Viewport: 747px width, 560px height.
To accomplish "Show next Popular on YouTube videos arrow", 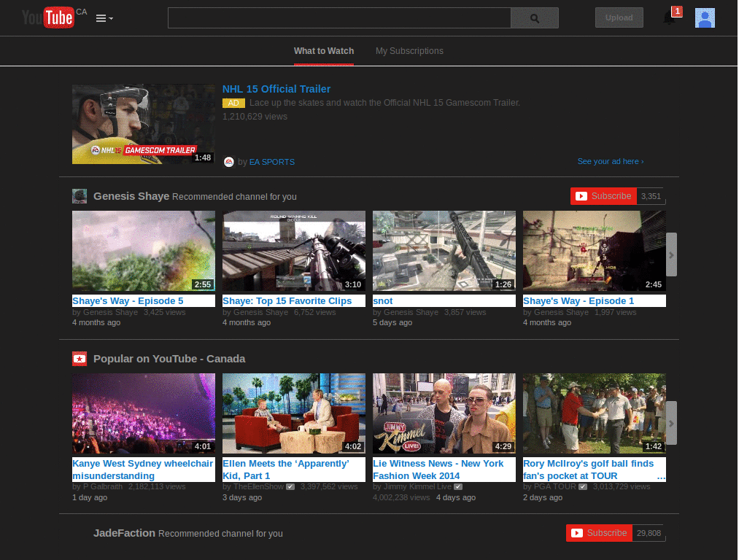I will (671, 424).
